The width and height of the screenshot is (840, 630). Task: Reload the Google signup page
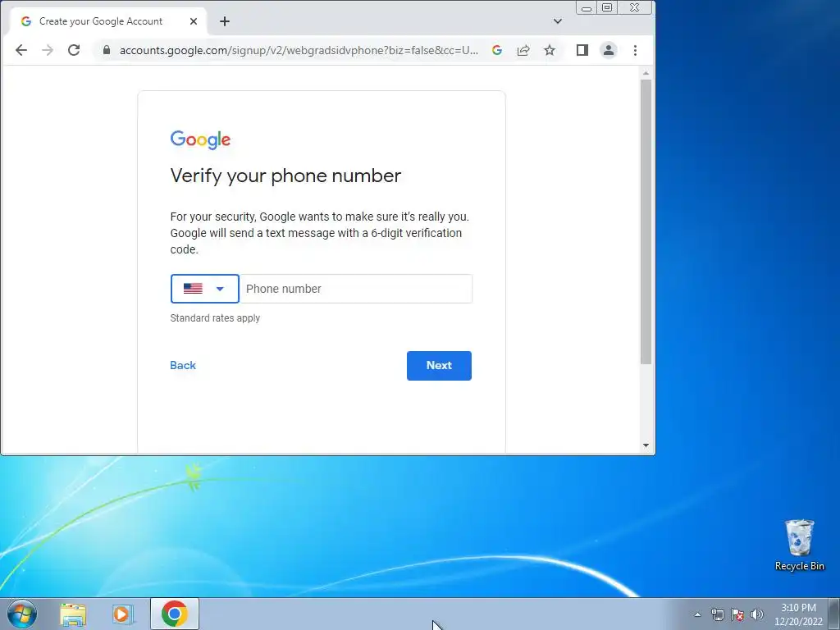pos(74,50)
